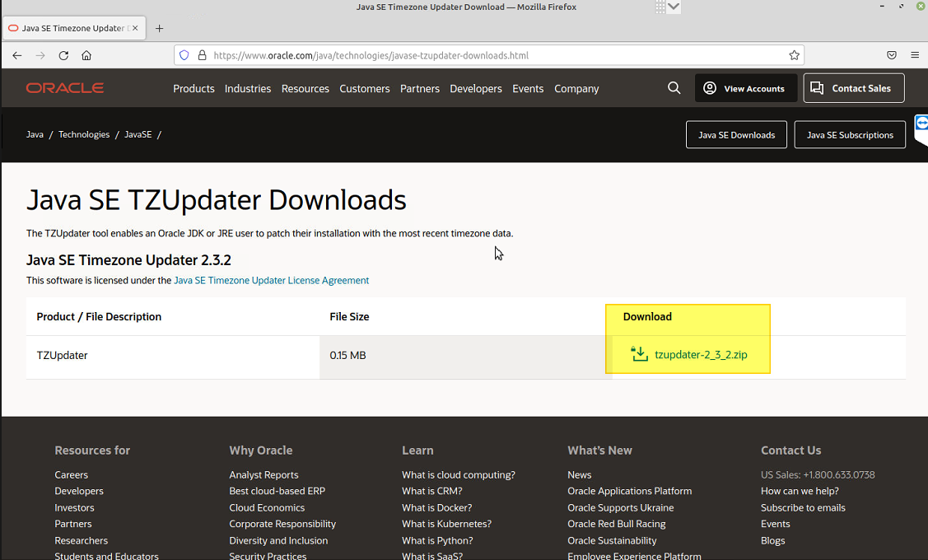
Task: Open the Resources menu
Action: [305, 89]
